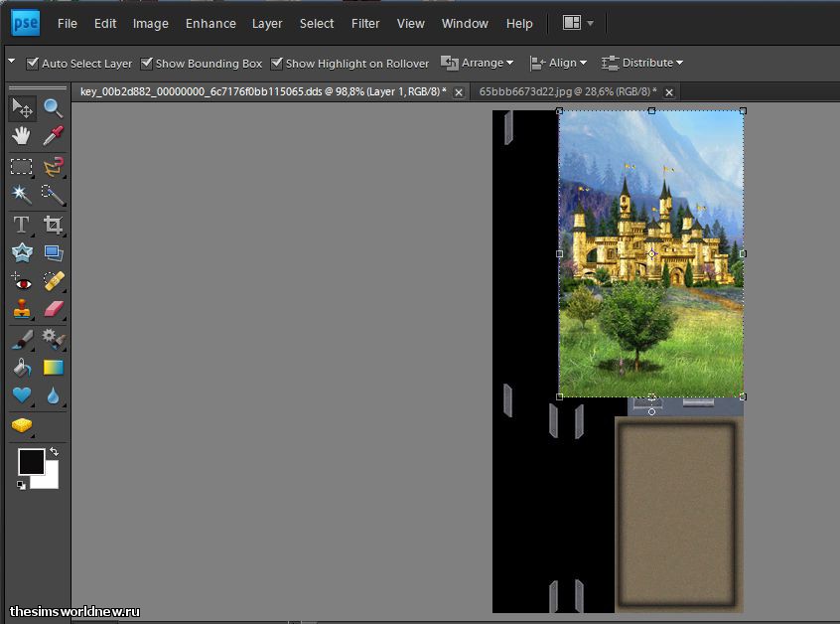Click the left-middle bounding box handle
Image resolution: width=840 pixels, height=624 pixels.
pyautogui.click(x=559, y=253)
